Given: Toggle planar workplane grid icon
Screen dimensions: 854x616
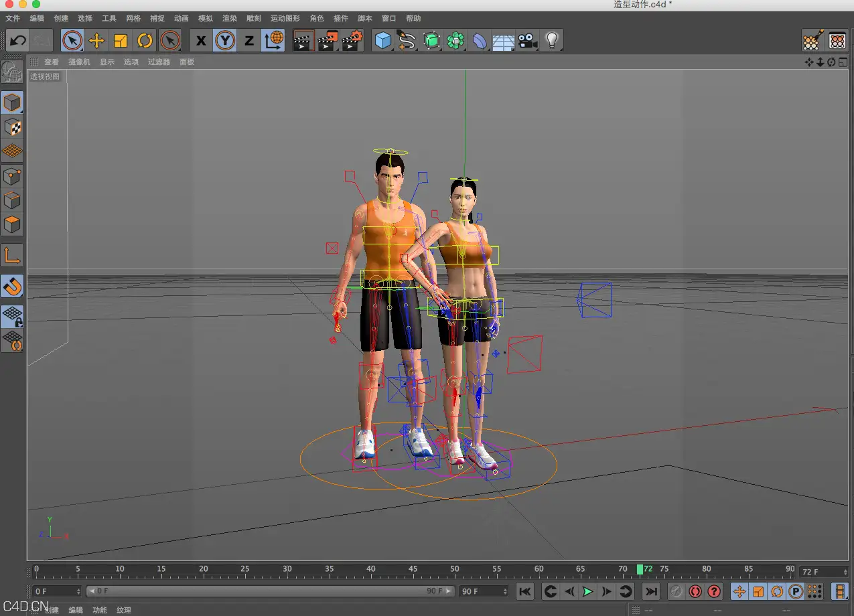Looking at the screenshot, I should [12, 340].
